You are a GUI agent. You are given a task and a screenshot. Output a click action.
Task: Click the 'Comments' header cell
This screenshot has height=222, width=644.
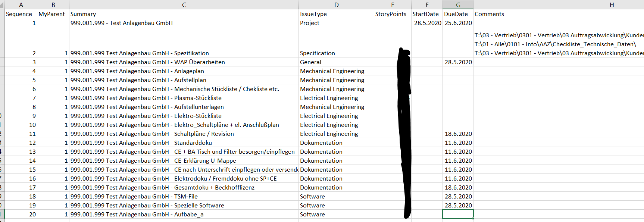[x=559, y=14]
